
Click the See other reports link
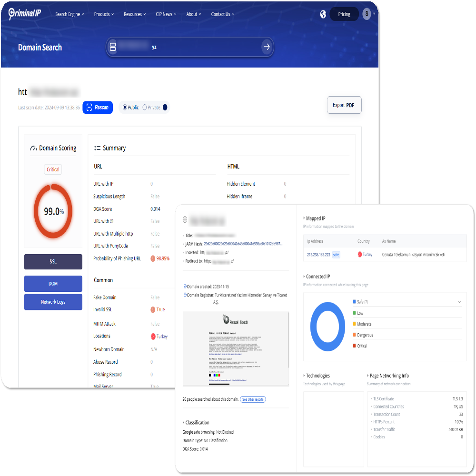pyautogui.click(x=253, y=399)
